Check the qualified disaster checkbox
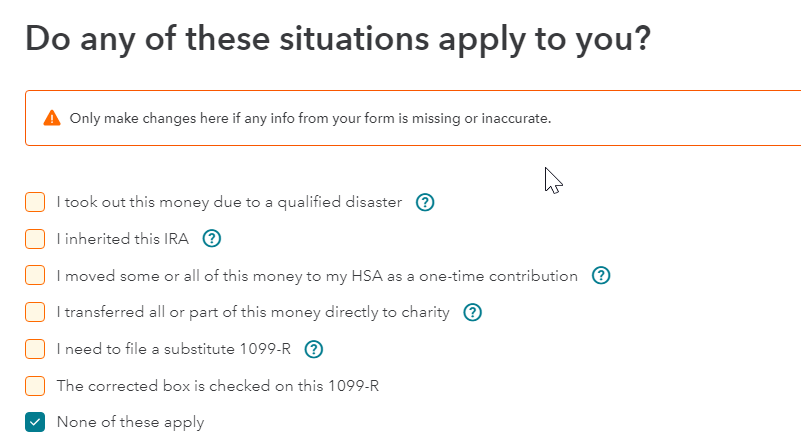The height and width of the screenshot is (448, 801). [35, 202]
